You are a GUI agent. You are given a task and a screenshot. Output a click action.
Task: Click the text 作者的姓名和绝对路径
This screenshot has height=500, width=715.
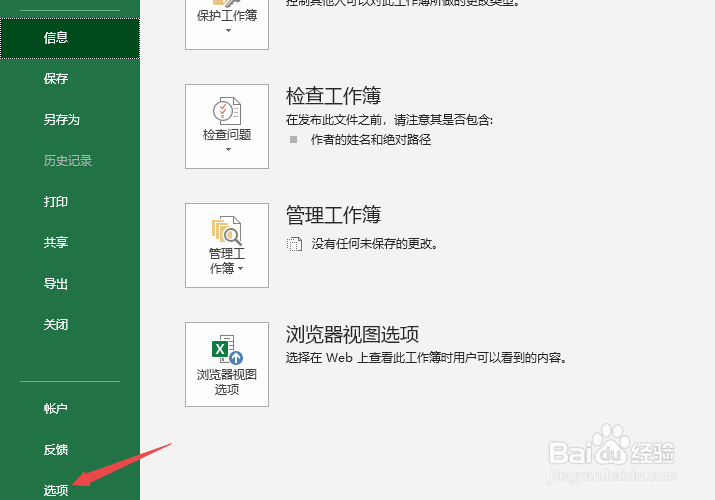coord(371,140)
